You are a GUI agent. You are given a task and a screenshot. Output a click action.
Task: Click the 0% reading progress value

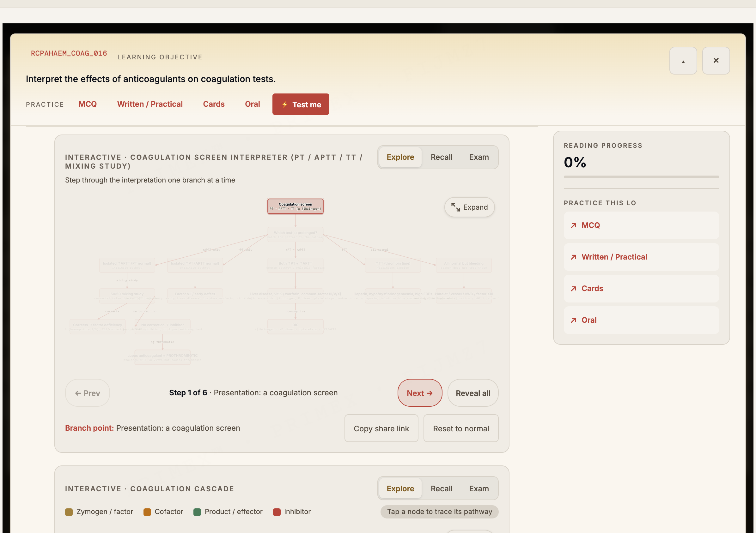[575, 163]
